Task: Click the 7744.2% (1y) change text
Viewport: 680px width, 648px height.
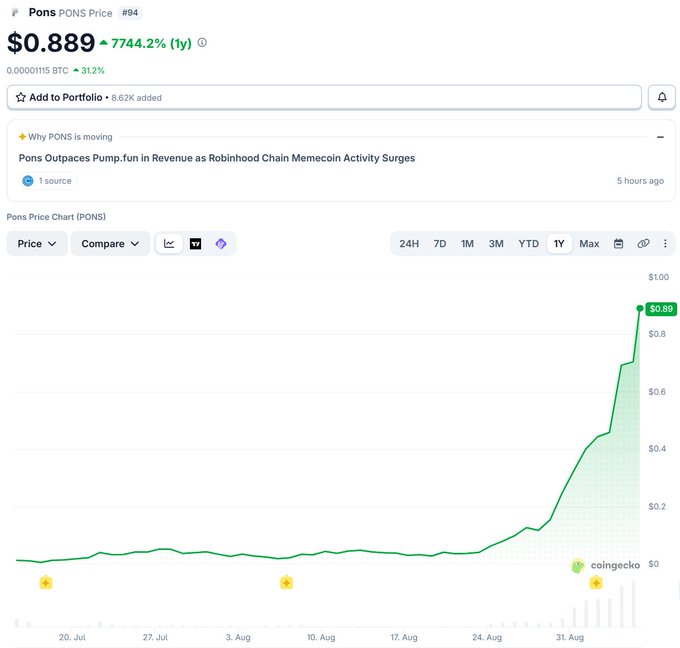Action: point(151,43)
